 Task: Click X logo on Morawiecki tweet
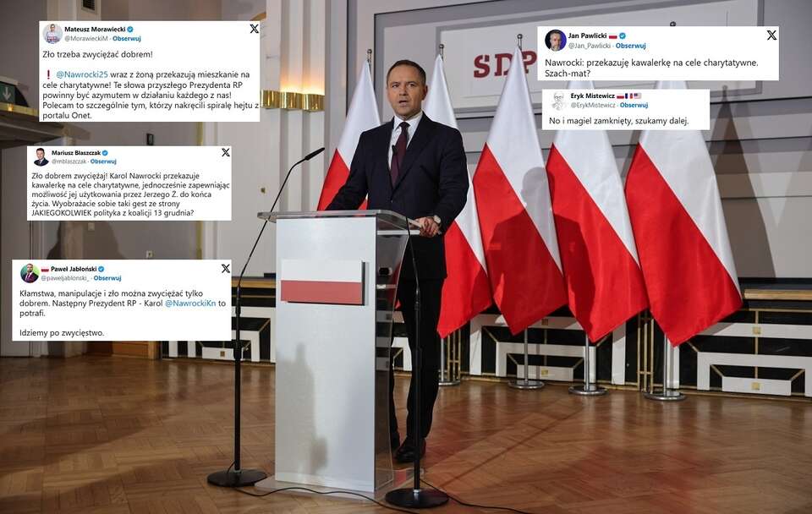click(x=255, y=29)
